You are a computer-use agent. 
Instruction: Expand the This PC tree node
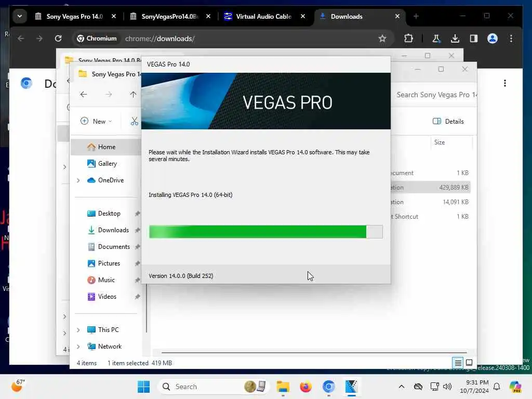click(x=78, y=330)
